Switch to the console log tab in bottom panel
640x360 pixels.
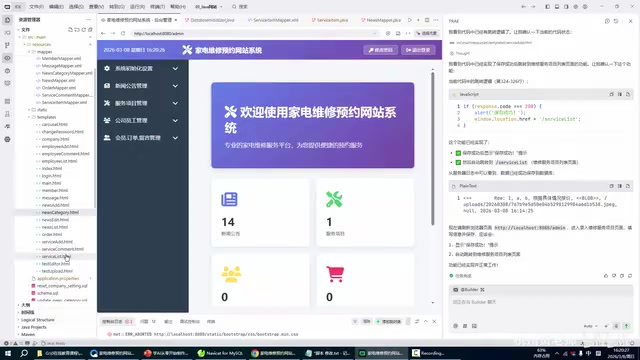click(x=117, y=322)
